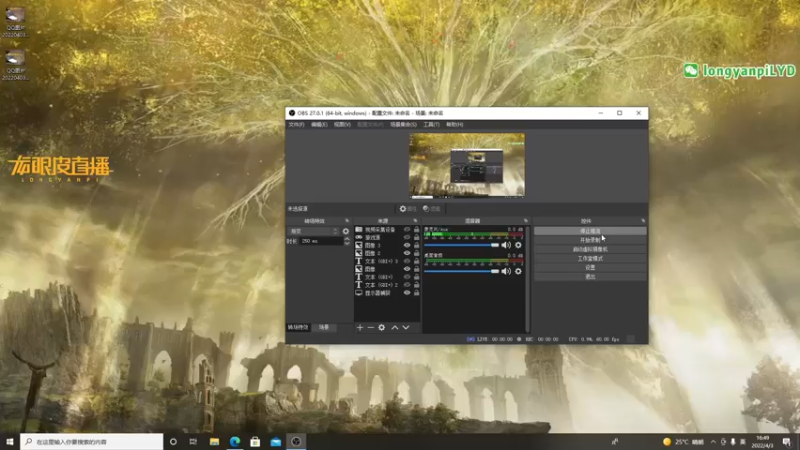The height and width of the screenshot is (450, 800).
Task: Show hidden system tray icons chevron
Action: 713,441
